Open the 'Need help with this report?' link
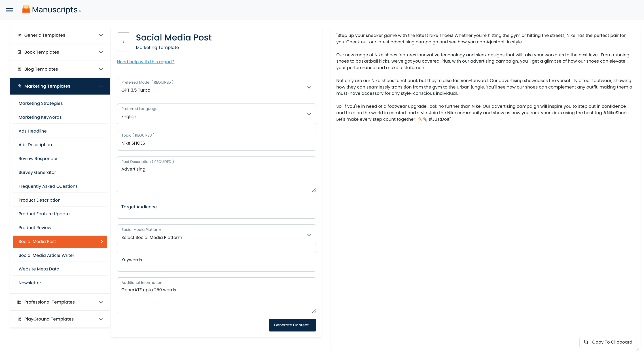Viewport: 644px width, 363px height. pyautogui.click(x=146, y=62)
